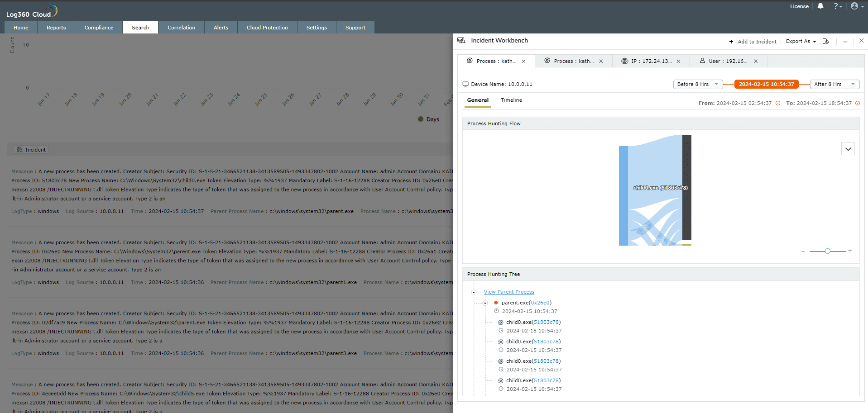Click the Process Hunting Flow section title

point(494,123)
